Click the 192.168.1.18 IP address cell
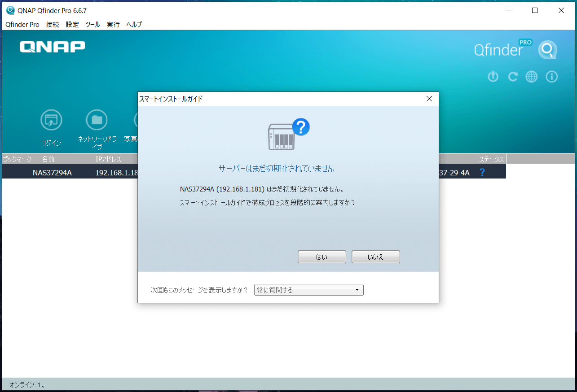The image size is (577, 392). tap(116, 172)
